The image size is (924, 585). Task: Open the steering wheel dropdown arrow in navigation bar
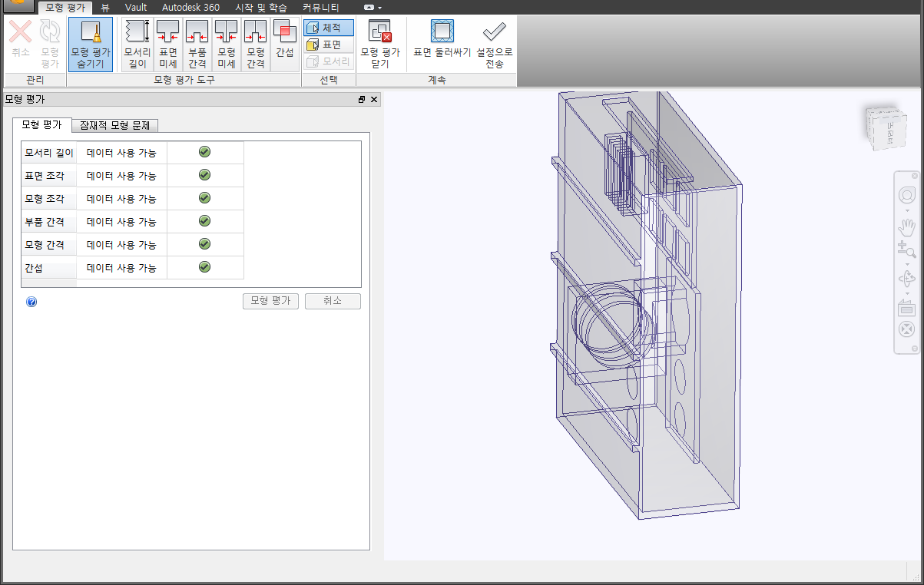point(907,210)
